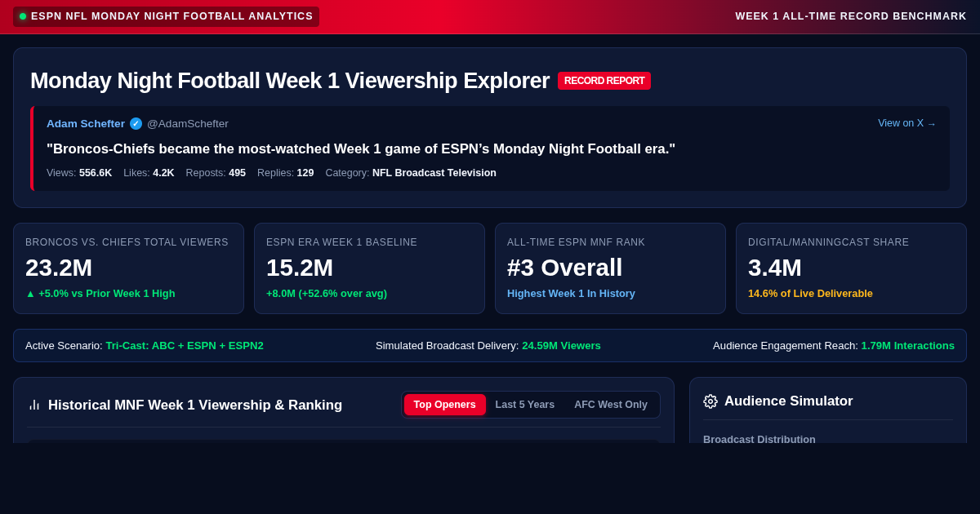Click the Historical MNF Week 1 Viewership heading

[x=195, y=405]
